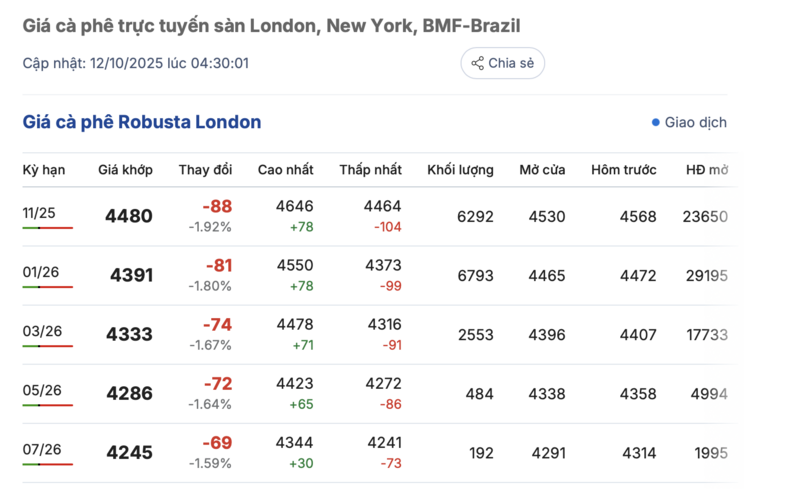Click the price range bar under 07/26
This screenshot has width=800, height=494.
click(48, 464)
